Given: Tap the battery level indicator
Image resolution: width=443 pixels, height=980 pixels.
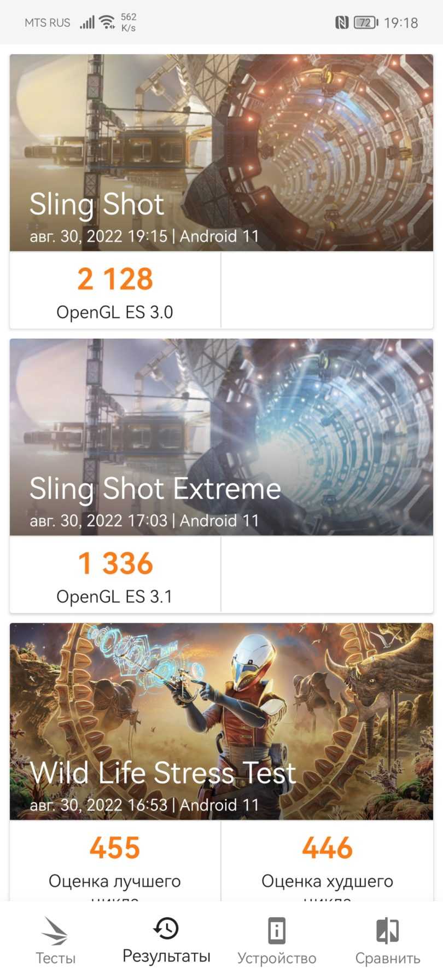Looking at the screenshot, I should (x=365, y=22).
